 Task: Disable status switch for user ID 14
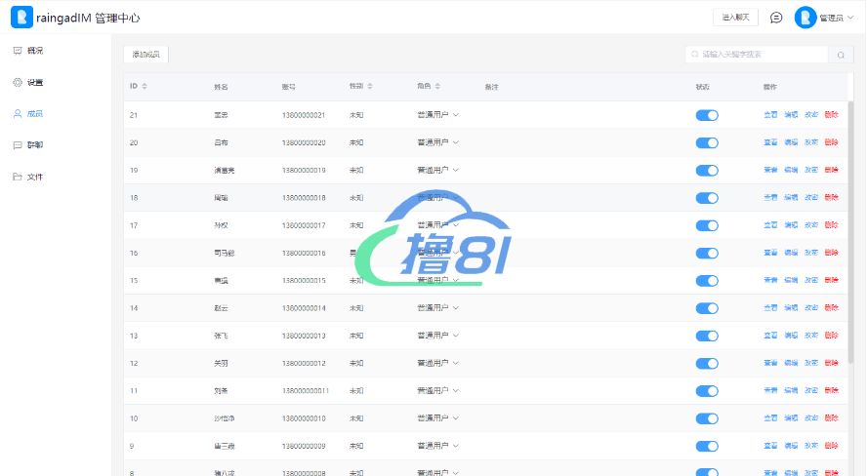point(707,308)
